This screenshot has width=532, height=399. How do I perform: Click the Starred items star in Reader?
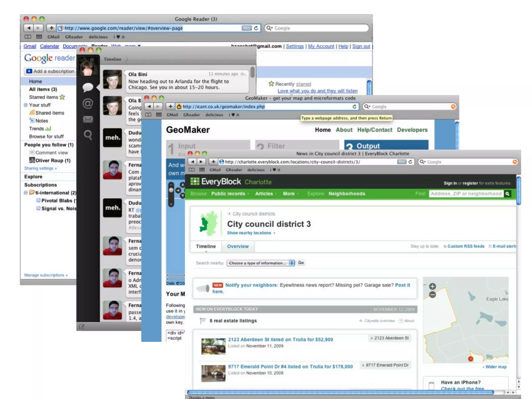point(62,97)
